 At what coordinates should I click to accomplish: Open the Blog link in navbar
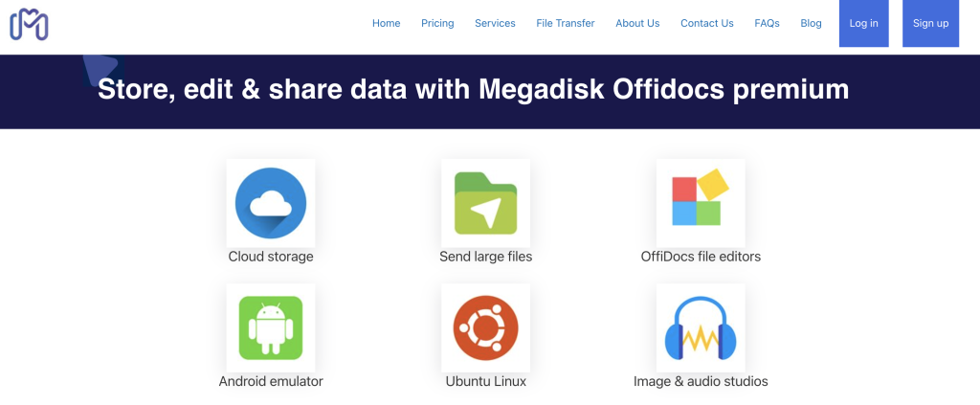[811, 24]
